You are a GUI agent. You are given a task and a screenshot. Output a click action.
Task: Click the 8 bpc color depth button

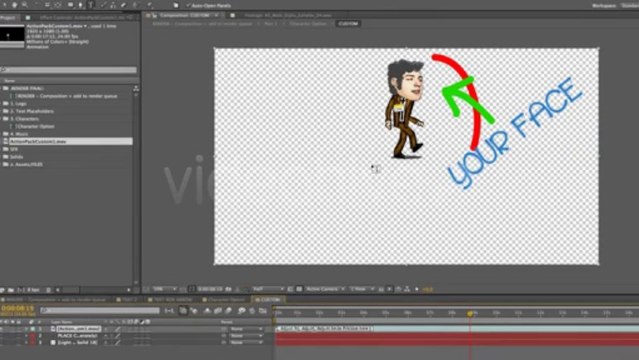click(x=33, y=290)
